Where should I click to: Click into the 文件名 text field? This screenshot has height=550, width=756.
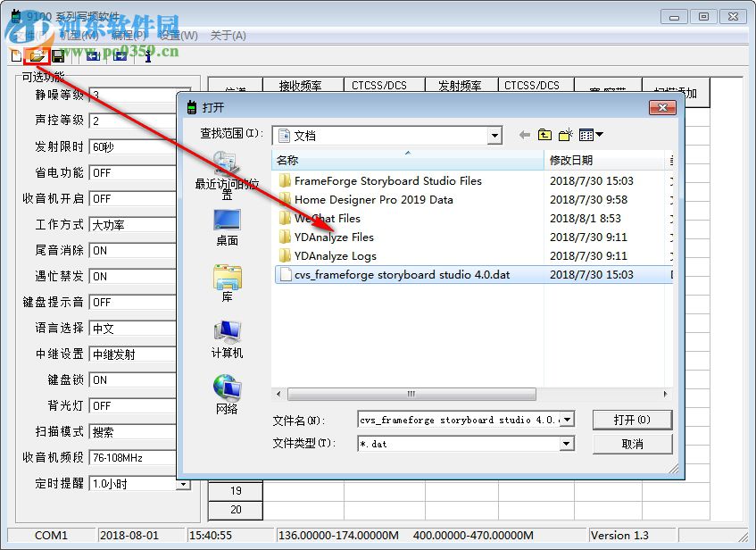[460, 420]
